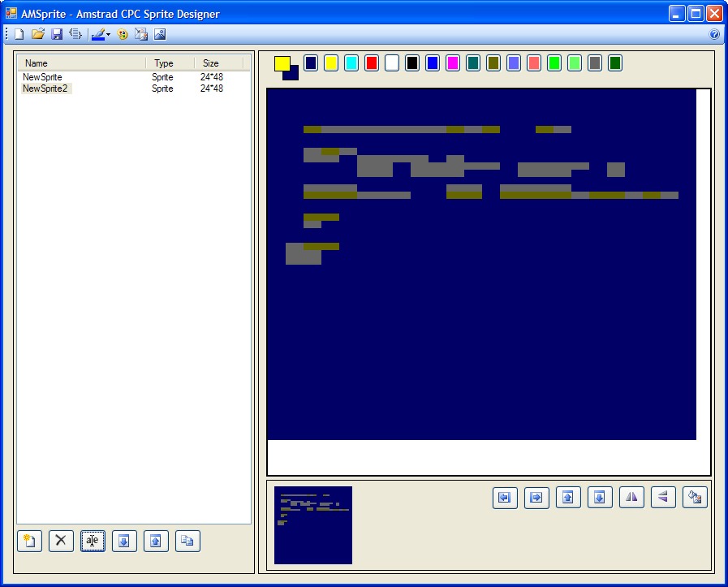Click the sprite preview thumbnail
Image resolution: width=728 pixels, height=587 pixels.
tap(313, 525)
